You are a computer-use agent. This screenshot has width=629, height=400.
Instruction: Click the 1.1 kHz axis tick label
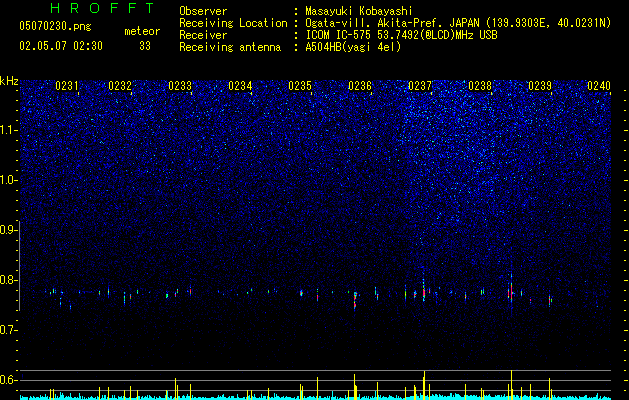[x=7, y=130]
